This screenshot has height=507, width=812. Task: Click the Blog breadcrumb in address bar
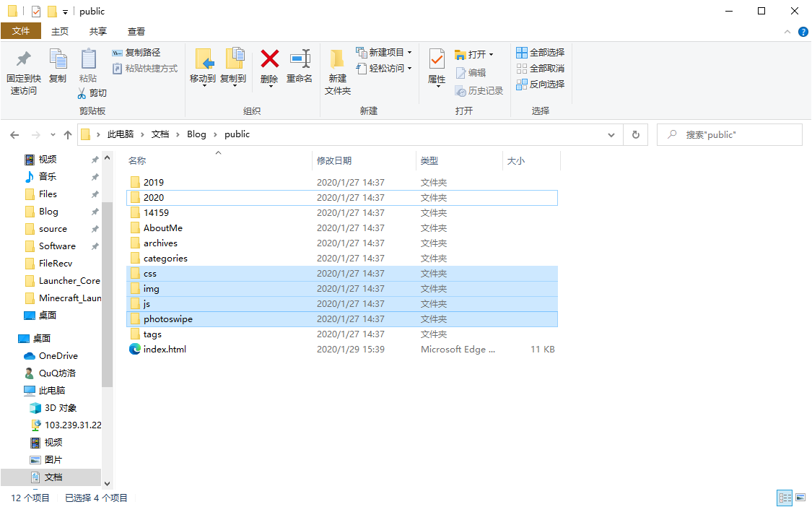(196, 134)
